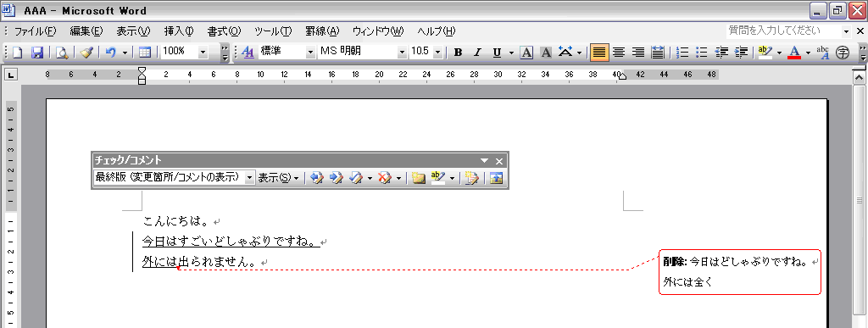The height and width of the screenshot is (328, 868).
Task: Start a numbered list
Action: pyautogui.click(x=683, y=53)
